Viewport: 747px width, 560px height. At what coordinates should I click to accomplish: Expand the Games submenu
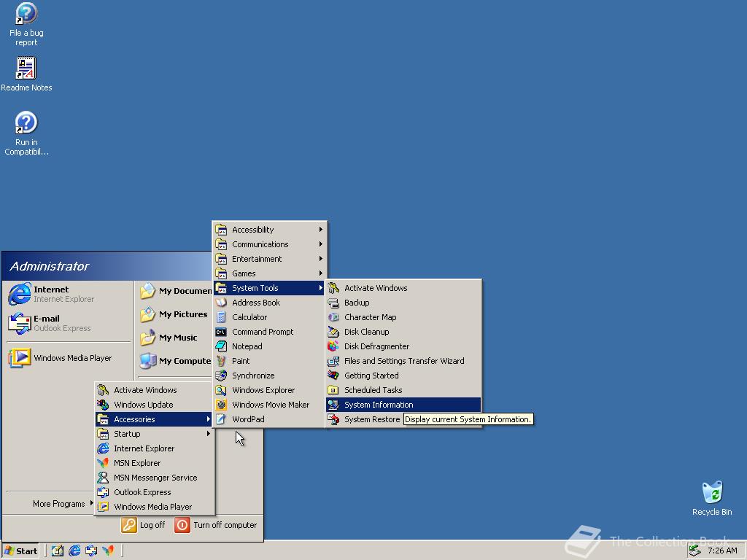tap(269, 273)
